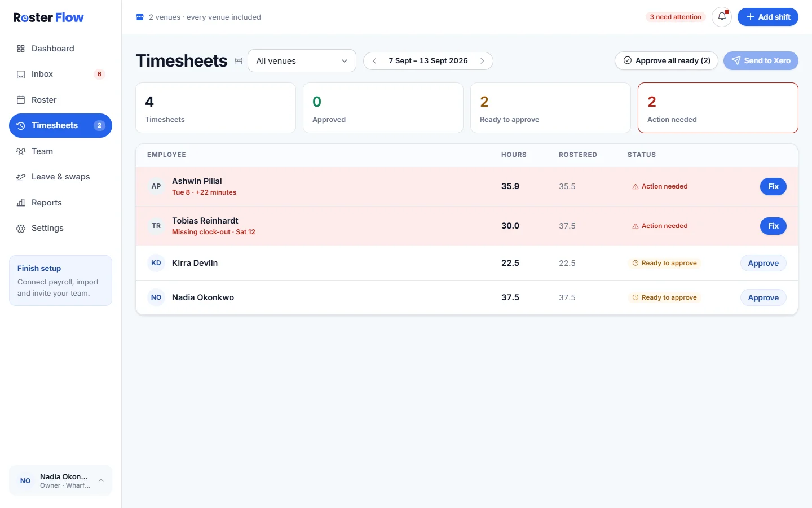This screenshot has height=508, width=812.
Task: Open the notifications bell
Action: tap(722, 17)
